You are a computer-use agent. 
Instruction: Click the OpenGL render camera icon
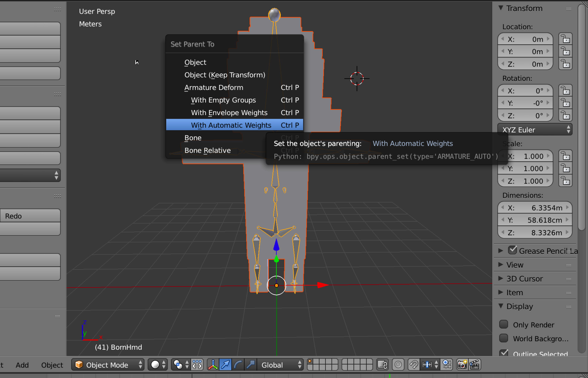coord(462,365)
